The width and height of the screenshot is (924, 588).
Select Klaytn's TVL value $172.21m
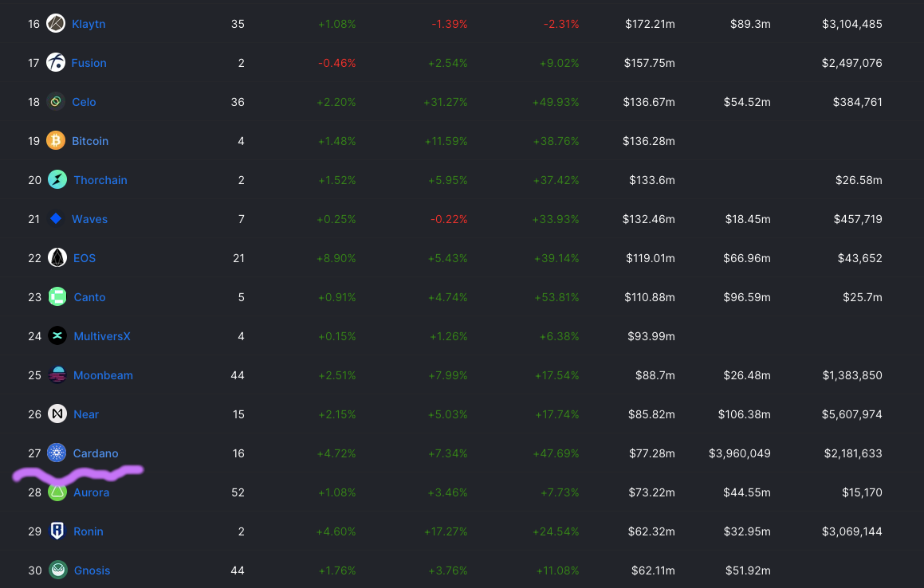click(x=650, y=24)
